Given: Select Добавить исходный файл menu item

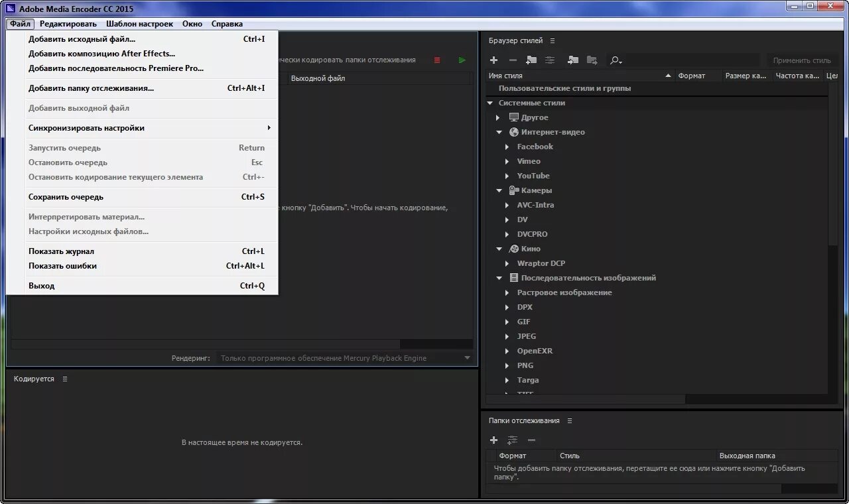Looking at the screenshot, I should [x=142, y=39].
